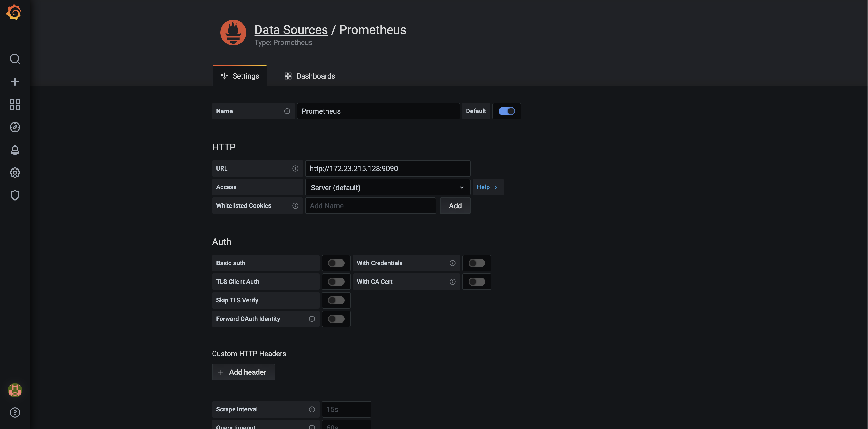Open the Server Admin shield icon
Viewport: 868px width, 429px height.
tap(15, 195)
